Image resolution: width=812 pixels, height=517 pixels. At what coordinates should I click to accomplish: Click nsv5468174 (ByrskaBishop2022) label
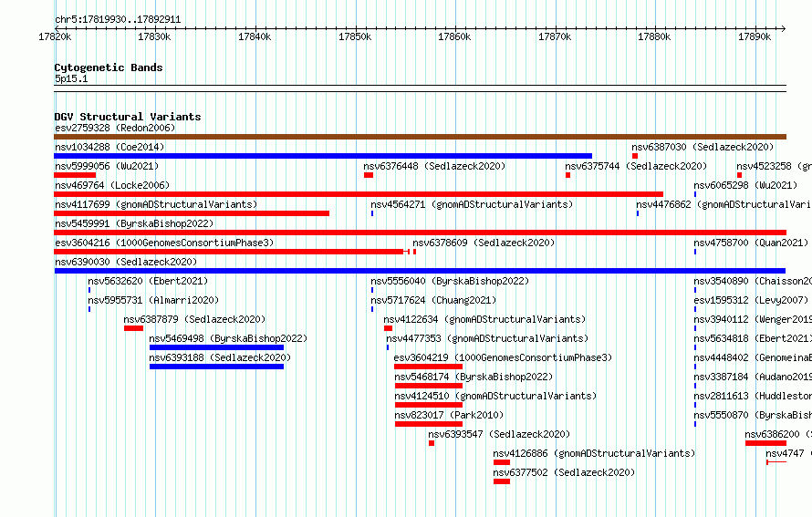point(474,377)
